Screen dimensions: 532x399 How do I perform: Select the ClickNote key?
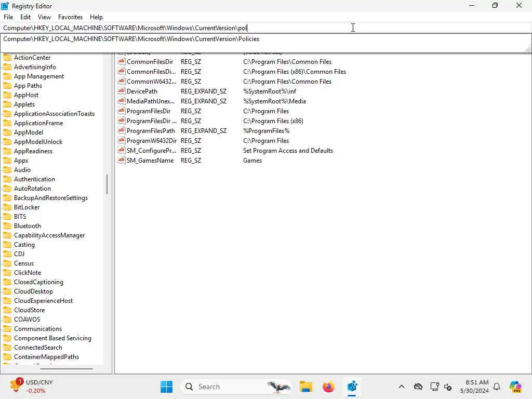(28, 272)
